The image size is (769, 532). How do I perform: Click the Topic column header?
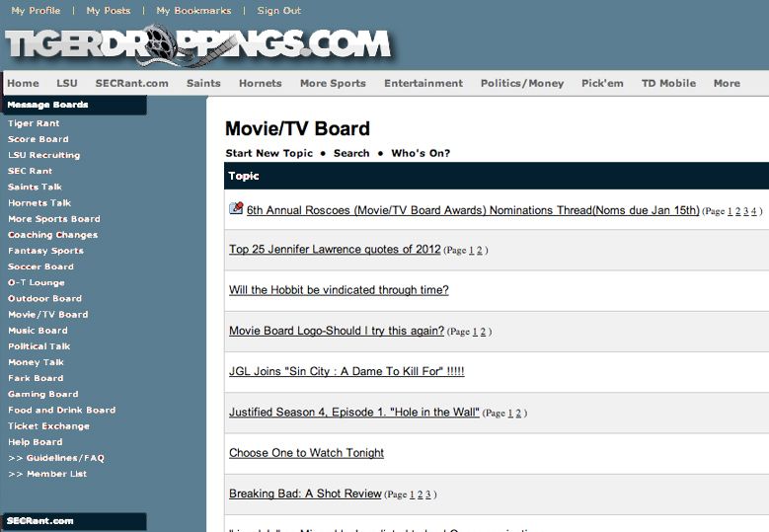[x=244, y=176]
